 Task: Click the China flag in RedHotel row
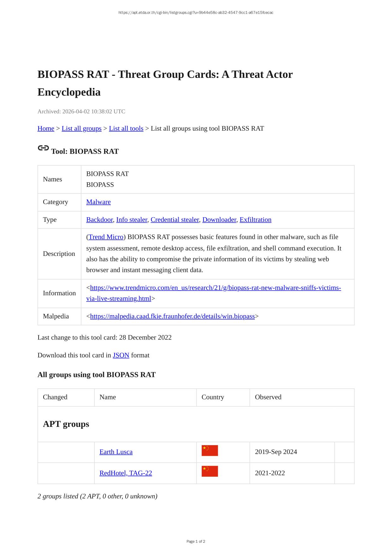(210, 471)
